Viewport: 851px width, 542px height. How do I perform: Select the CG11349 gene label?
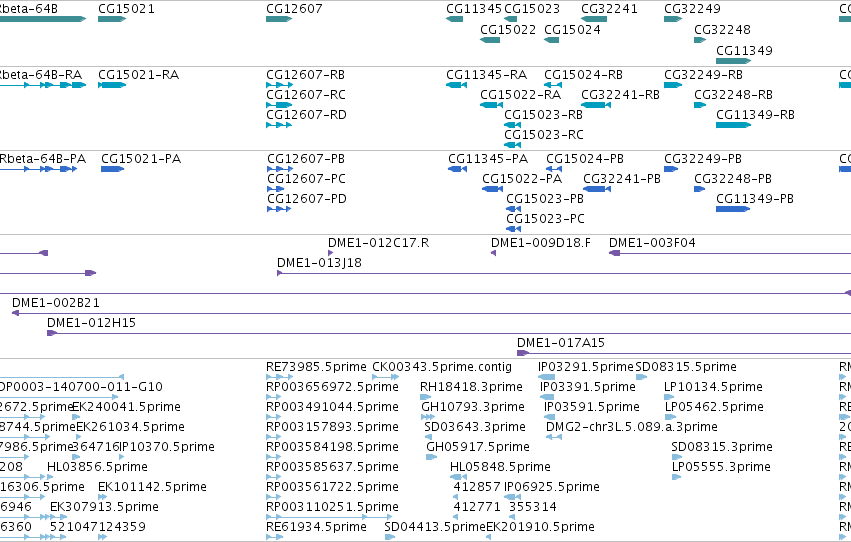[744, 50]
